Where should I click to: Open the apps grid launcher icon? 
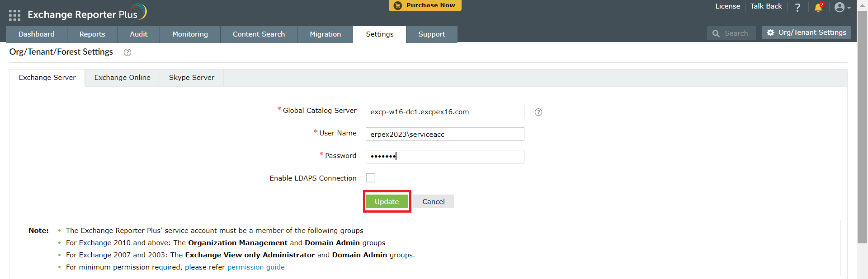point(14,15)
